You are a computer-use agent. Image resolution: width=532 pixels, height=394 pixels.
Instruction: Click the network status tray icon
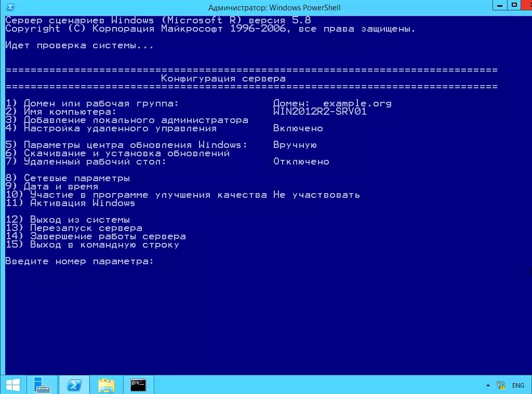501,385
